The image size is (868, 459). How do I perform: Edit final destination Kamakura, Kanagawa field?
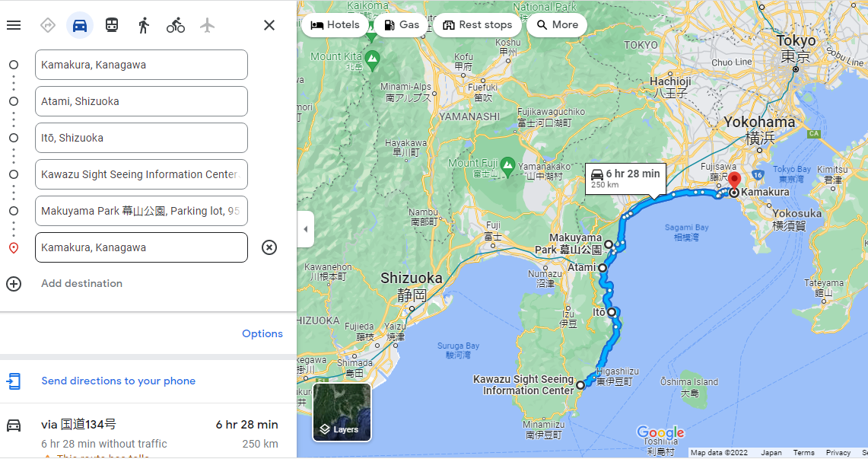pyautogui.click(x=141, y=247)
